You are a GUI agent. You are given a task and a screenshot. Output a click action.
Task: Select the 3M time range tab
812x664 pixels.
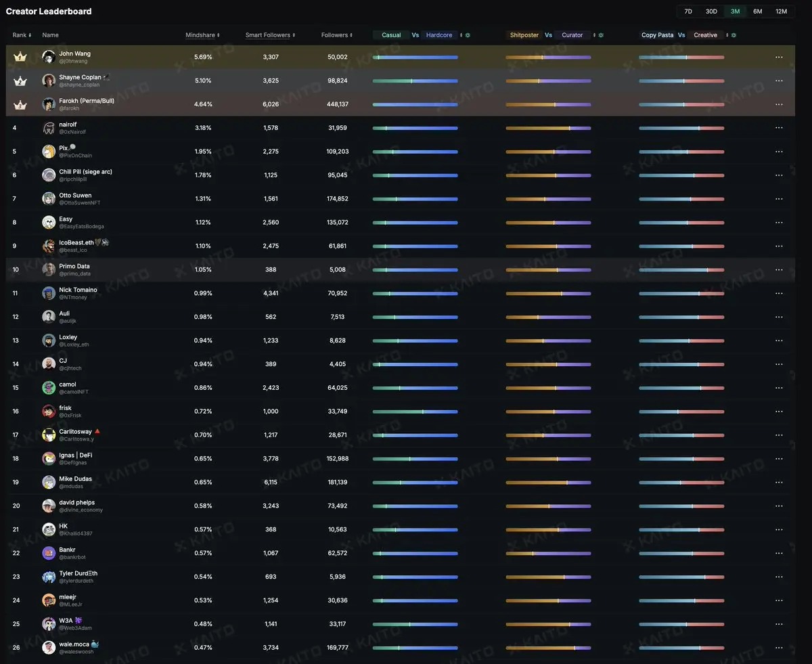(x=735, y=12)
